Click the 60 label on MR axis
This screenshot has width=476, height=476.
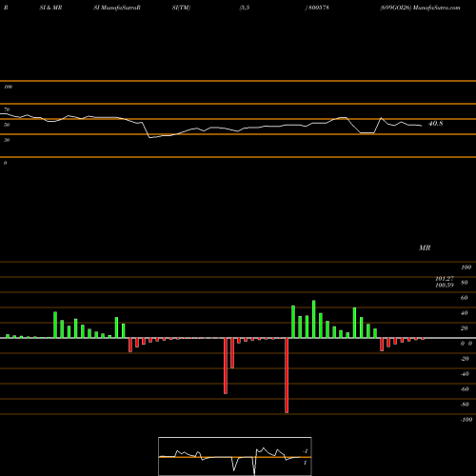point(465,298)
